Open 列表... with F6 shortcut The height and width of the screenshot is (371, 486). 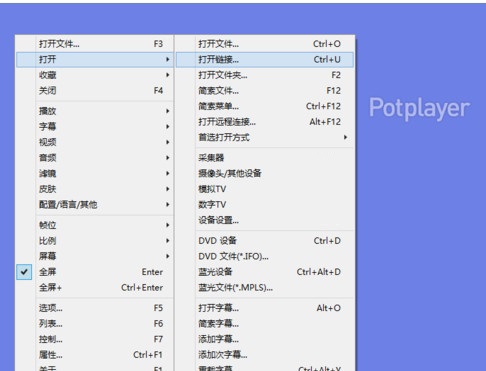(x=95, y=324)
